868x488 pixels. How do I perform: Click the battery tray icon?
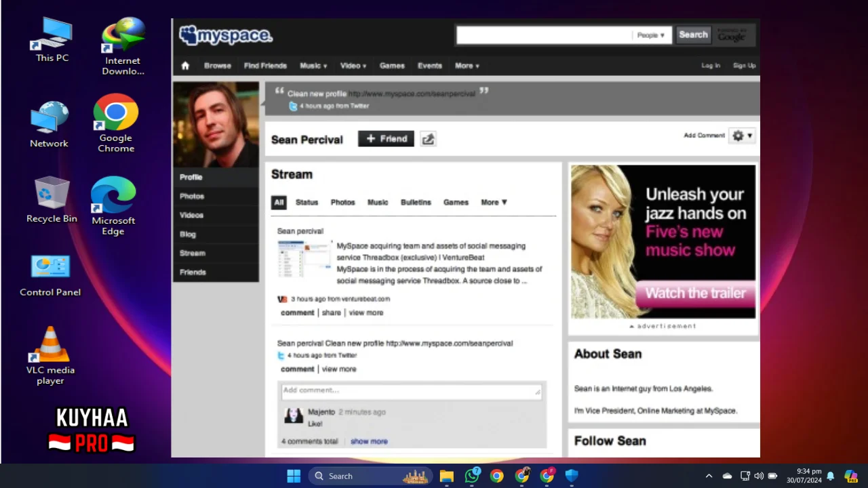772,476
